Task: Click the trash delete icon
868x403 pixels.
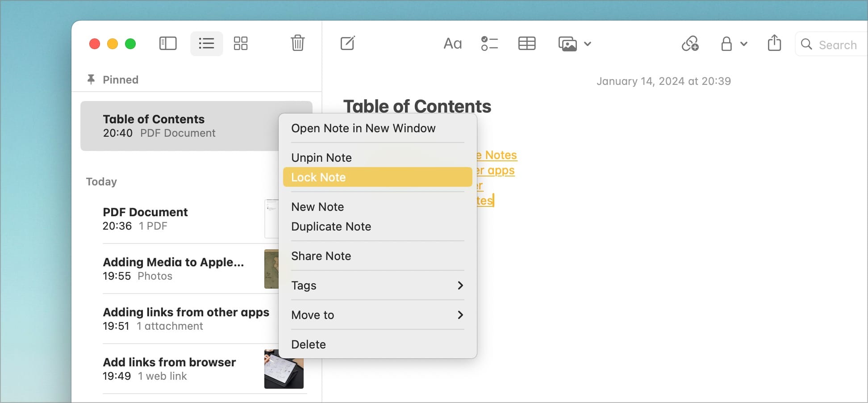Action: coord(297,43)
